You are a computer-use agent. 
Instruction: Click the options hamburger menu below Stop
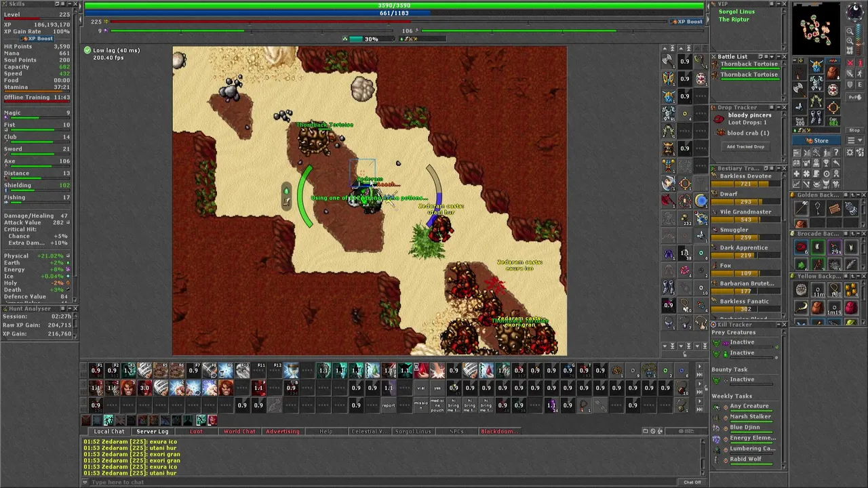[855, 140]
